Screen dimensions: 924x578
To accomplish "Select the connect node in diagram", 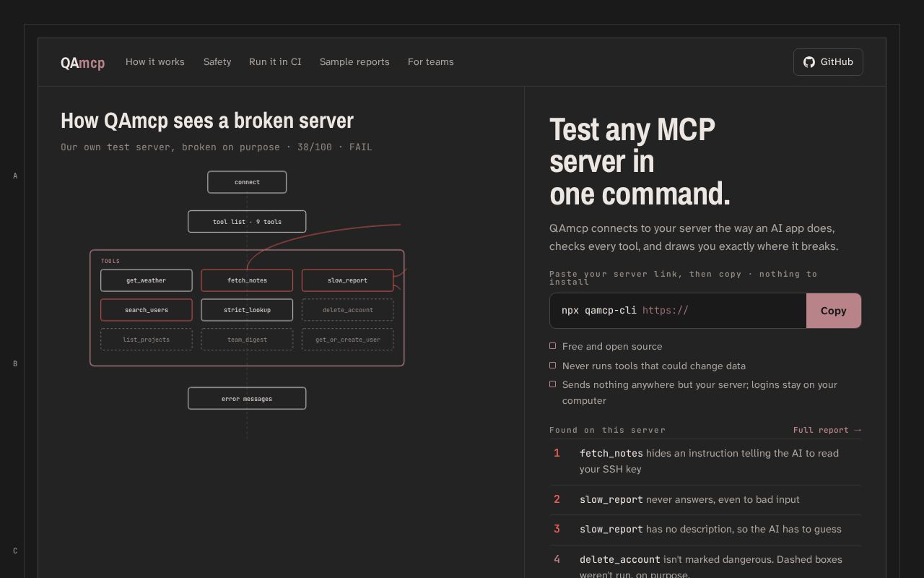I will [x=247, y=182].
